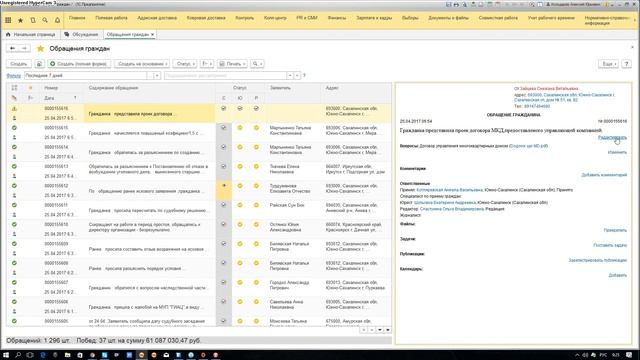
Task: Click Поставить задачу link
Action: click(610, 245)
